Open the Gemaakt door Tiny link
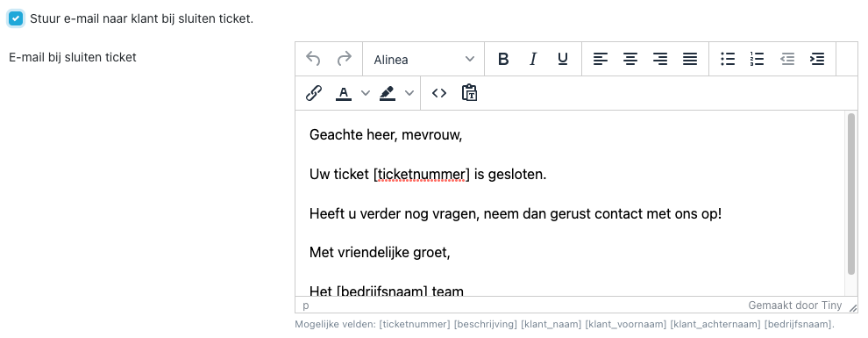 click(x=795, y=306)
